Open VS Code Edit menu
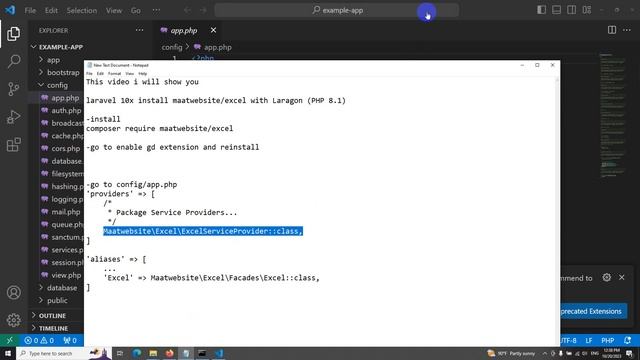This screenshot has height=360, width=640. tap(51, 10)
